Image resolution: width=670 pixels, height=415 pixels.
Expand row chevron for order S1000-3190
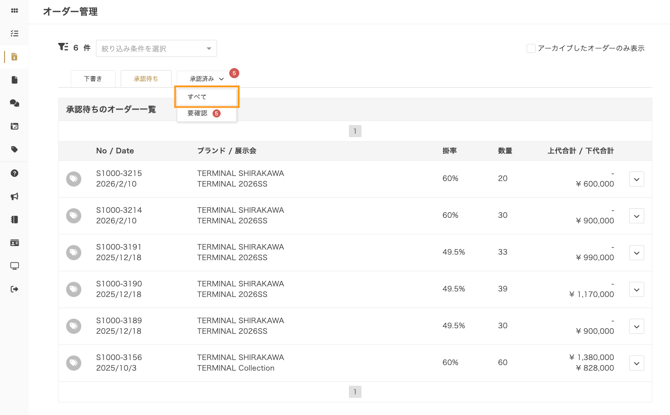[x=636, y=290]
